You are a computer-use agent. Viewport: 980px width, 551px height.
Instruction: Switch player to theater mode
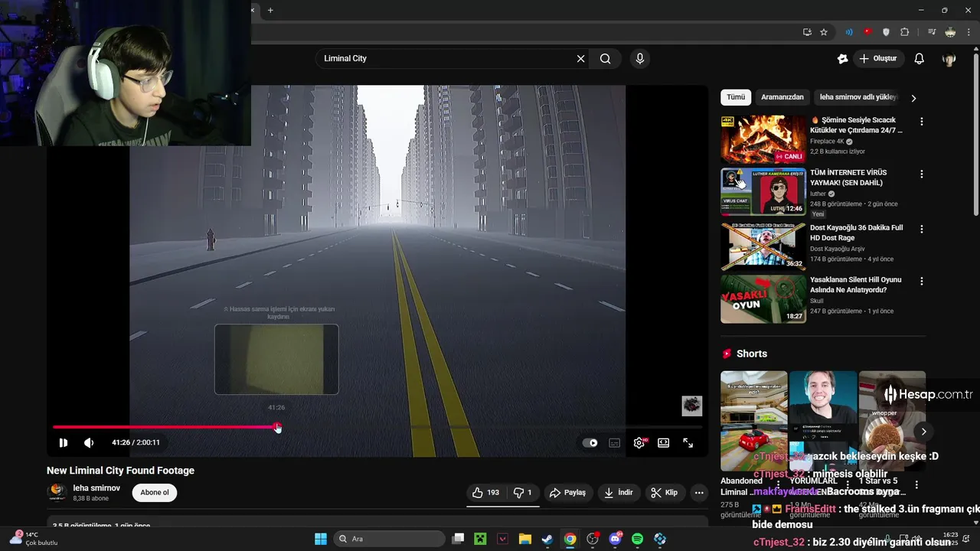tap(663, 442)
